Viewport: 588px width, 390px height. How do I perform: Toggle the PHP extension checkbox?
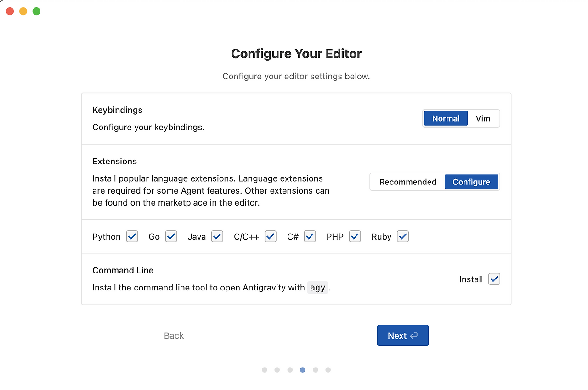355,236
